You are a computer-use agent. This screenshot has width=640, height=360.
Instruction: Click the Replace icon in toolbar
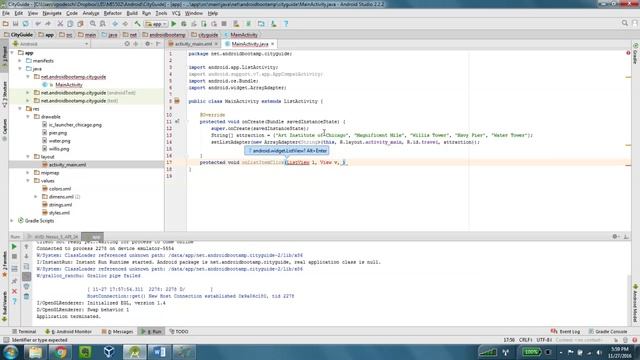(x=103, y=24)
